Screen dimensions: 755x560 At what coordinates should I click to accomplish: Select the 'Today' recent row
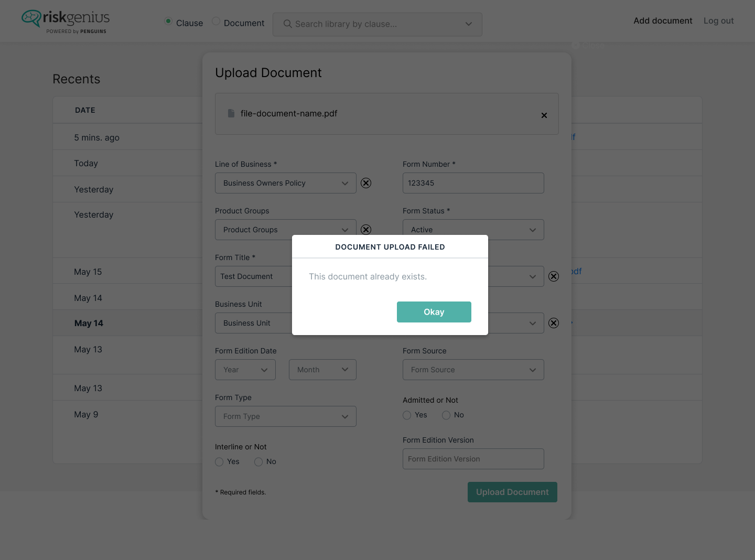click(127, 163)
